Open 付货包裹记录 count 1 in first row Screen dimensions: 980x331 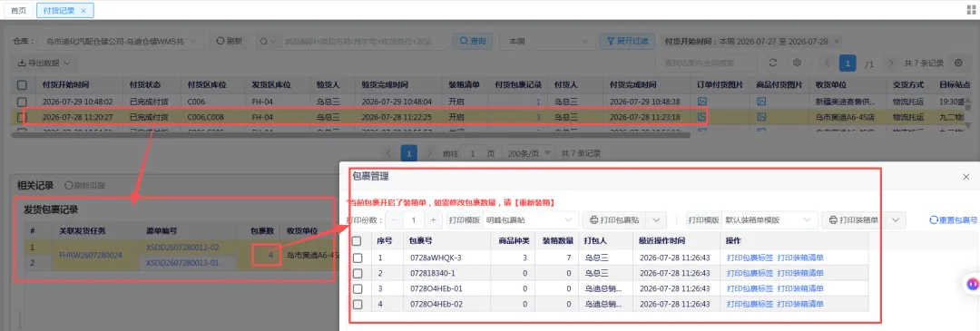point(538,102)
